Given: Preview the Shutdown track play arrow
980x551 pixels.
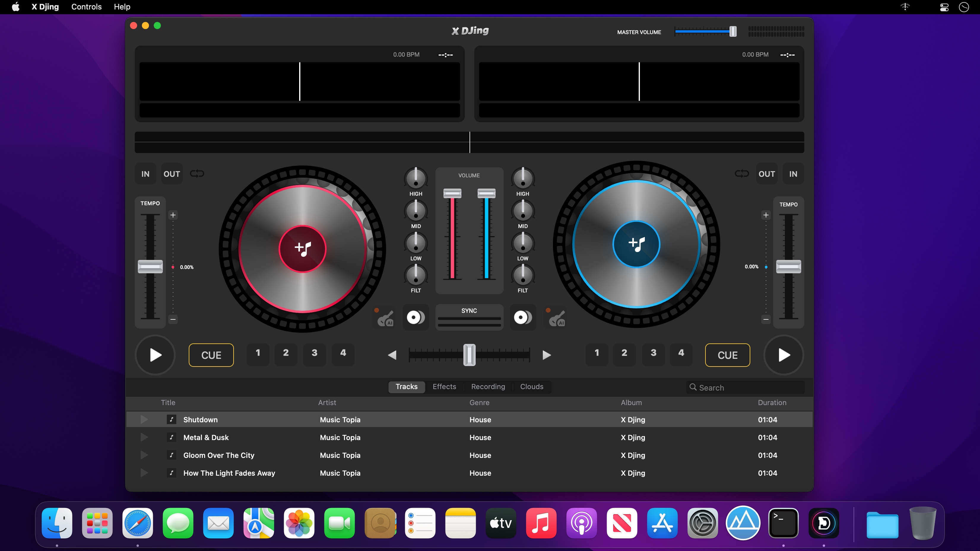Looking at the screenshot, I should (144, 419).
